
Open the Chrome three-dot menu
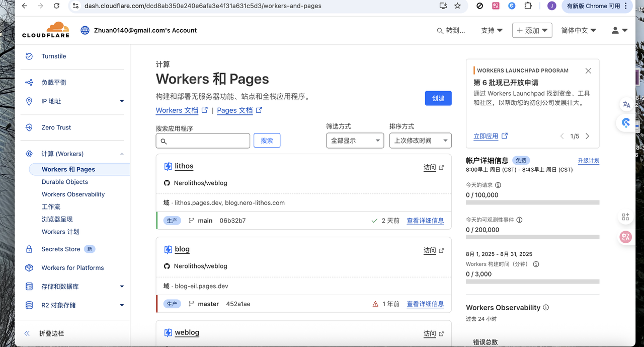(626, 6)
